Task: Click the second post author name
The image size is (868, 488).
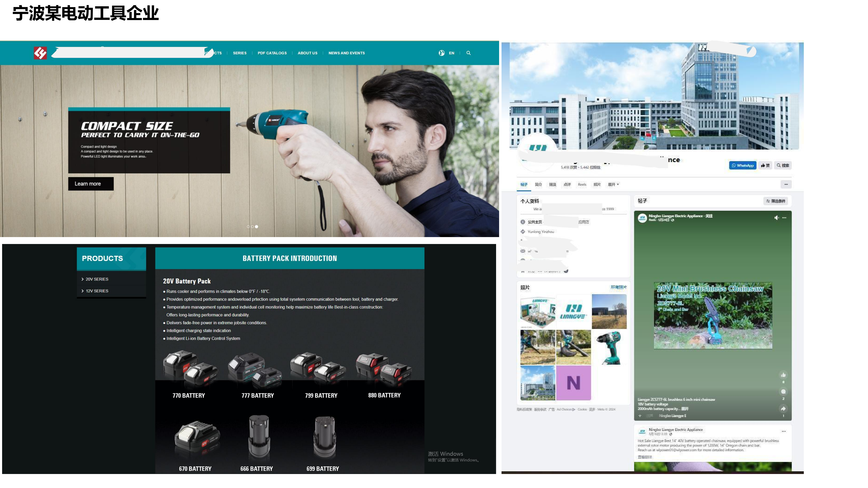Action: (x=676, y=430)
